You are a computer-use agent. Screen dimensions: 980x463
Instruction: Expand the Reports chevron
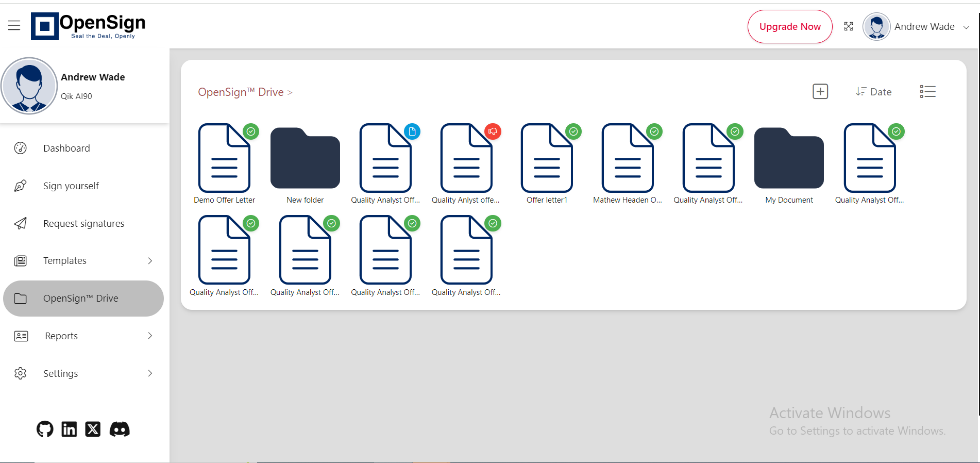150,336
